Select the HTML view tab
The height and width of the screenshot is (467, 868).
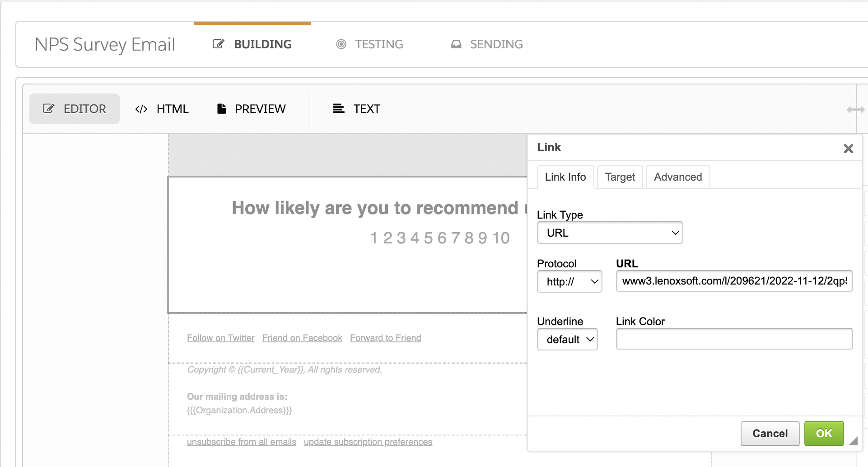tap(162, 109)
